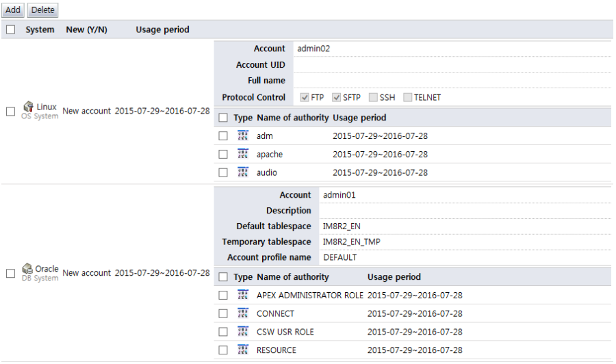
Task: Click the CSW USR ROLE type icon
Action: 243,331
